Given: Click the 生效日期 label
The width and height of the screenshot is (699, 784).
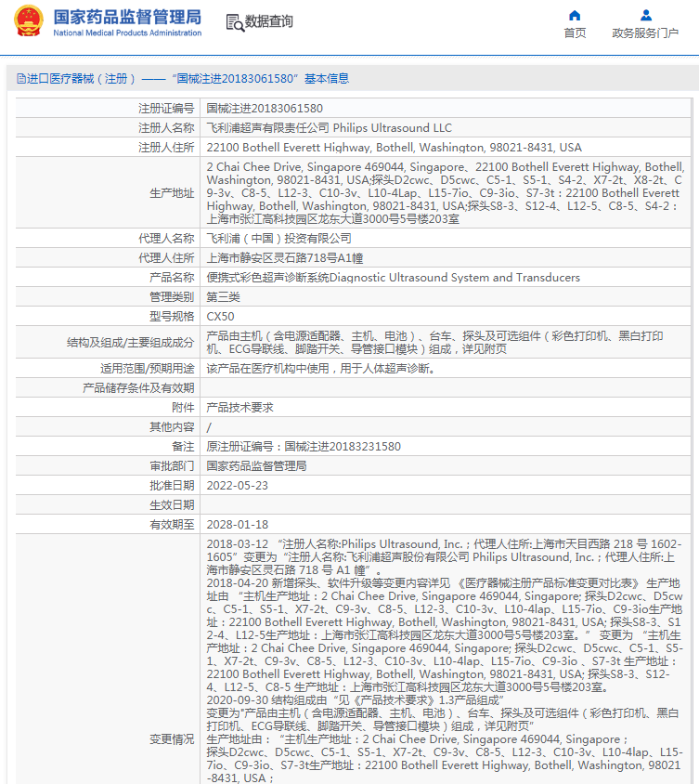Looking at the screenshot, I should 172,505.
